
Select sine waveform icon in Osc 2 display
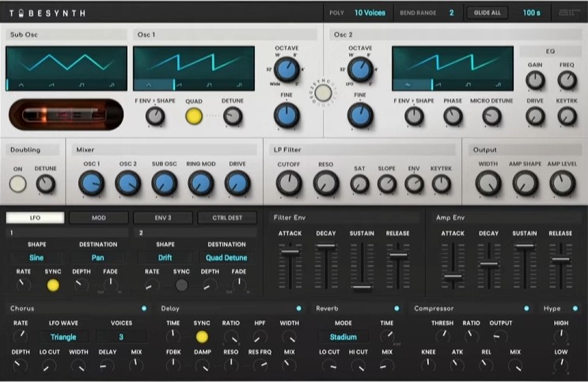tap(408, 85)
